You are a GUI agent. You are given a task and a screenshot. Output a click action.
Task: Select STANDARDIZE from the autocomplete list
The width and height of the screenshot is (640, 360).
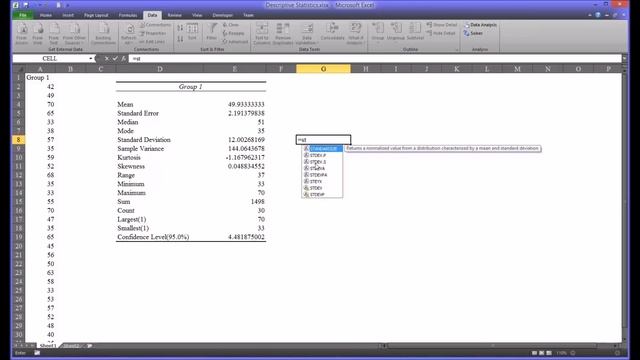(322, 149)
